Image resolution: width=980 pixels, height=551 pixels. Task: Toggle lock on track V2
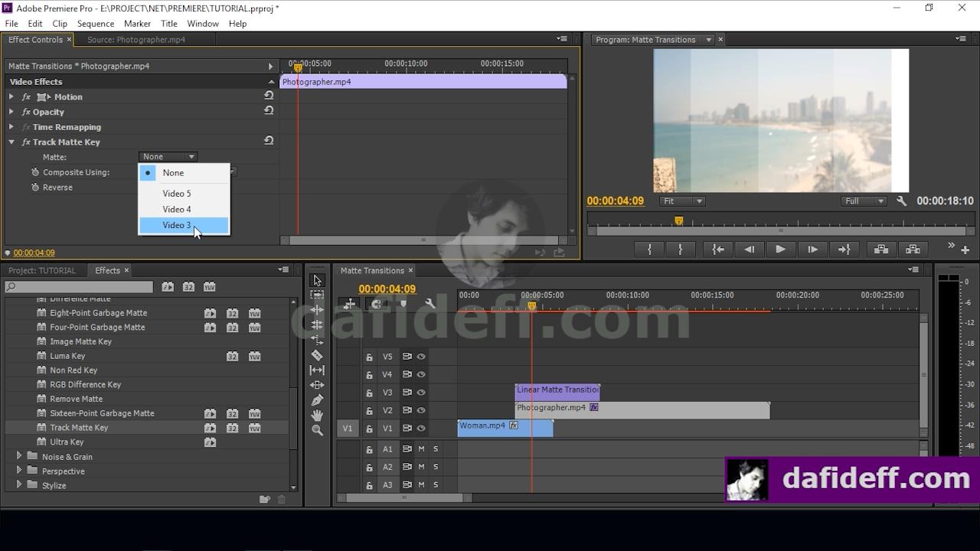tap(369, 411)
